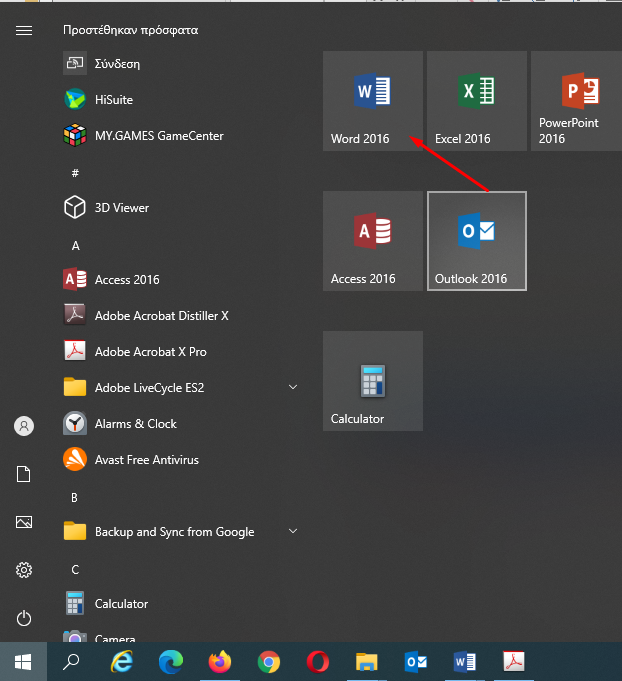Launch MY.GAMES GameCenter
622x681 pixels.
point(180,136)
